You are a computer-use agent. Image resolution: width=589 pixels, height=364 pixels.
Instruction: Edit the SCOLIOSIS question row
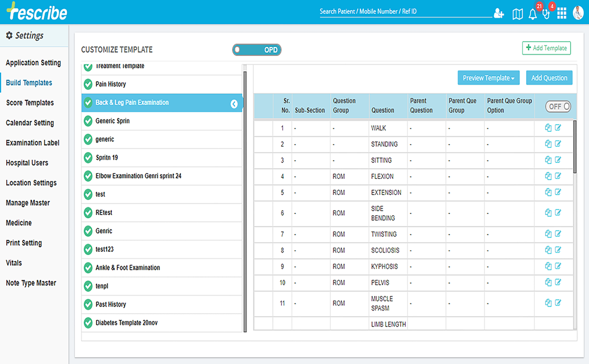coord(558,250)
